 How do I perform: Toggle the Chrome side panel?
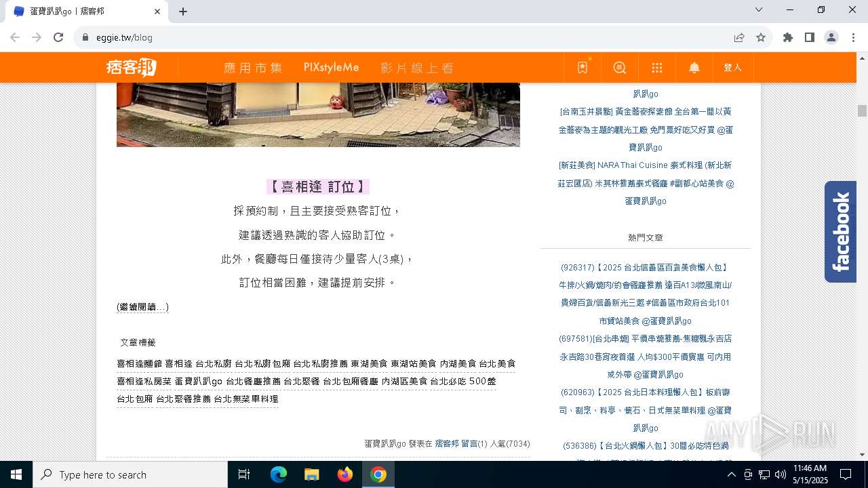pyautogui.click(x=810, y=38)
